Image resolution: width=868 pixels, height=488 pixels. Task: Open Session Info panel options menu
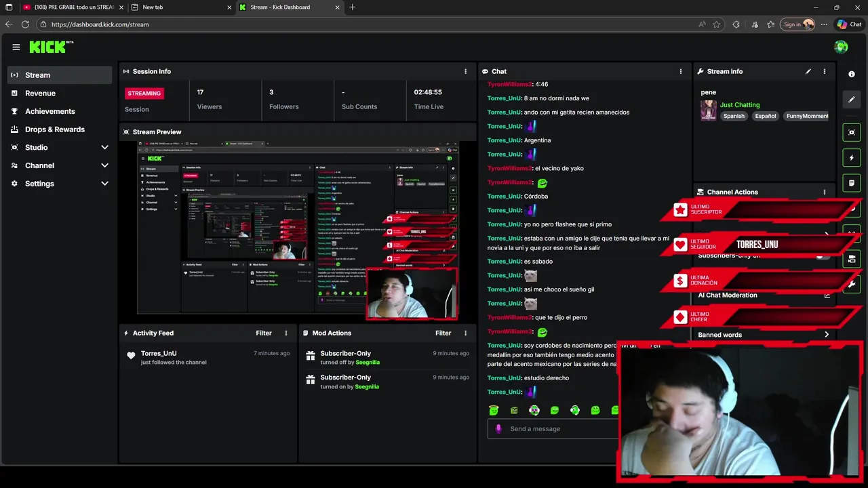(465, 71)
